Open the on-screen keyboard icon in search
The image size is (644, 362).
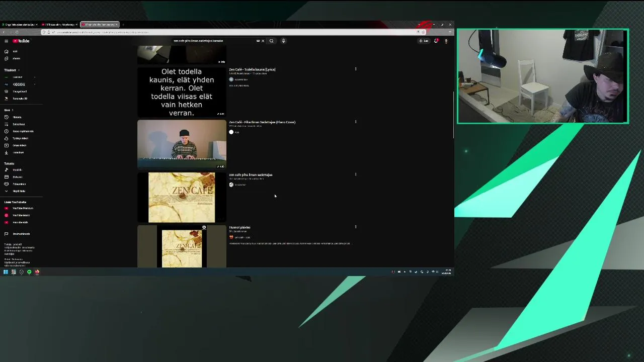(x=258, y=41)
